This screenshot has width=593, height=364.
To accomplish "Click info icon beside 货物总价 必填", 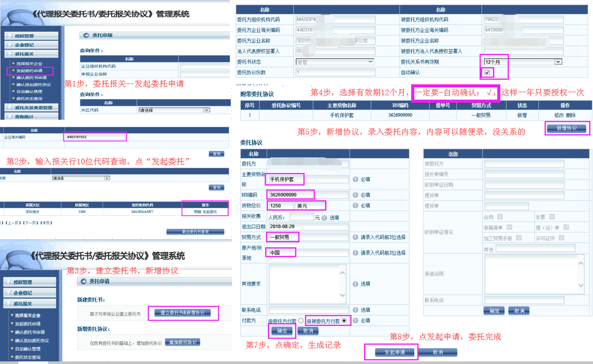I will [355, 205].
